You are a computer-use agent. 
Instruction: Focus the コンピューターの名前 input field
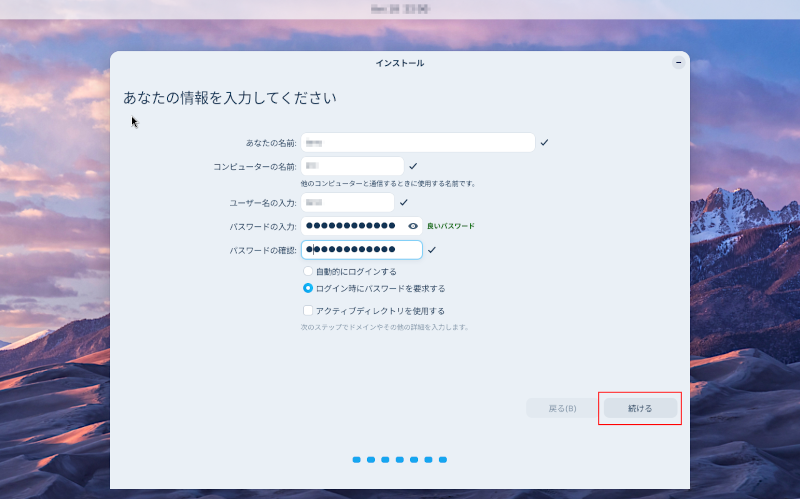pos(353,166)
